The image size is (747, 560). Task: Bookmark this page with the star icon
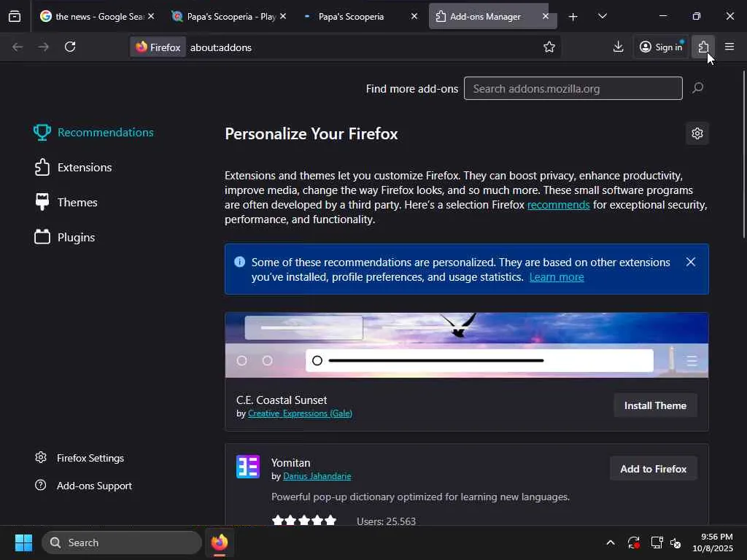click(x=549, y=47)
